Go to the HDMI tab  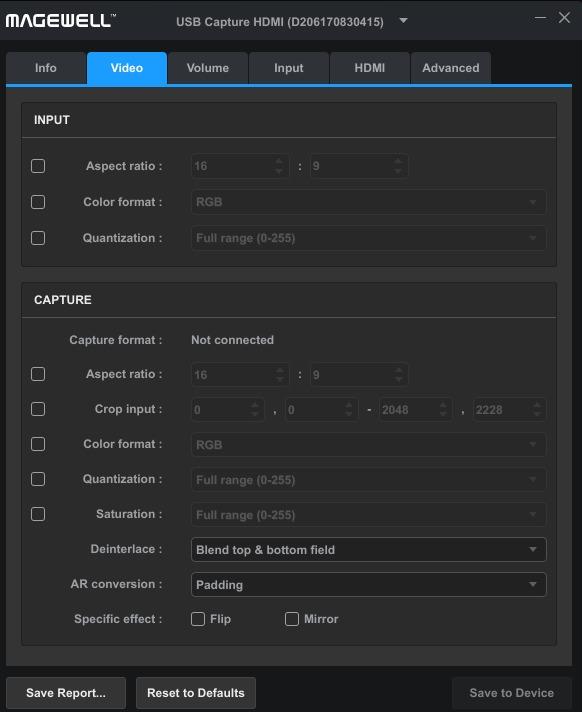370,68
